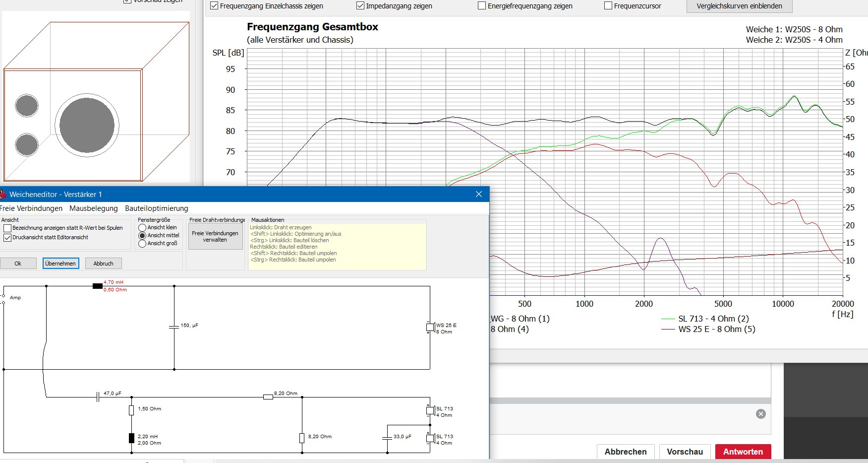The image size is (868, 463).
Task: Click the Vergleichskurven einblenden button
Action: point(739,6)
